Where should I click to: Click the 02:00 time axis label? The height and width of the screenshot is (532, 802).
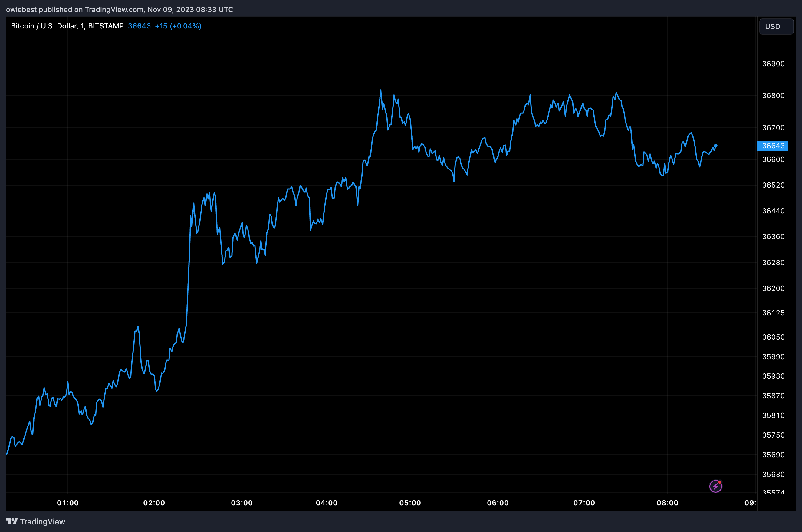click(154, 503)
